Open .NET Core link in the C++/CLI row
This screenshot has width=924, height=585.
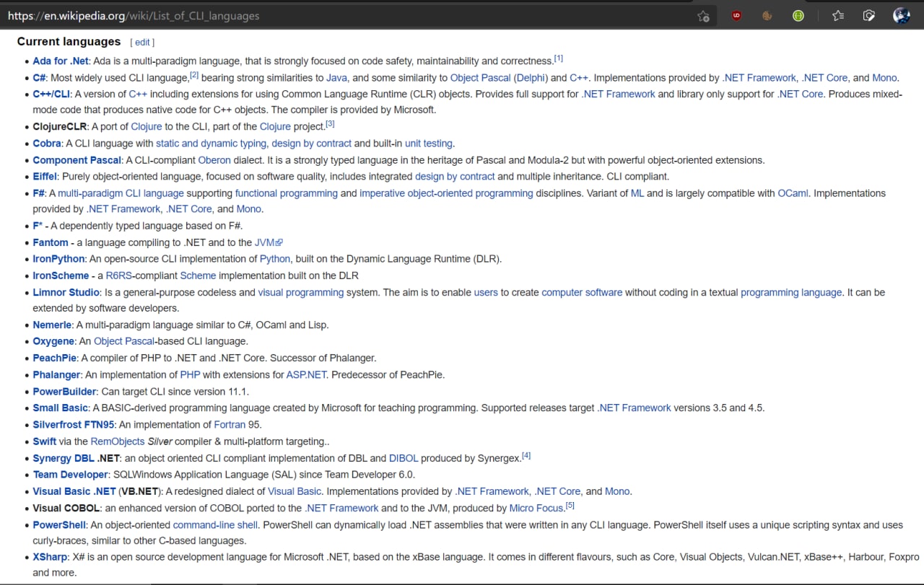(800, 94)
